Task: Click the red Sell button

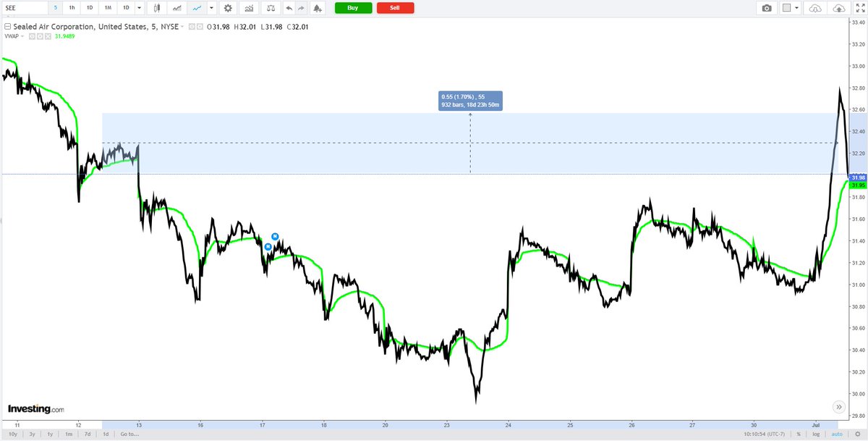Action: (395, 8)
